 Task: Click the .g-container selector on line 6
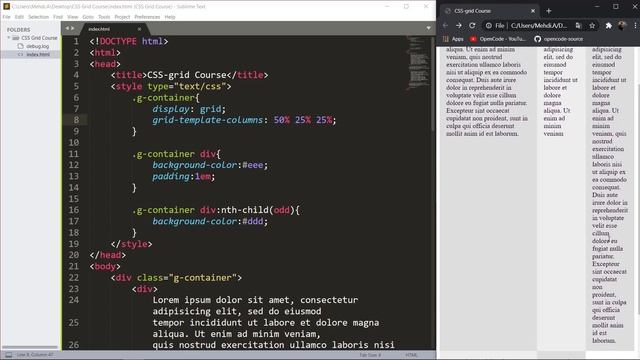pos(163,98)
